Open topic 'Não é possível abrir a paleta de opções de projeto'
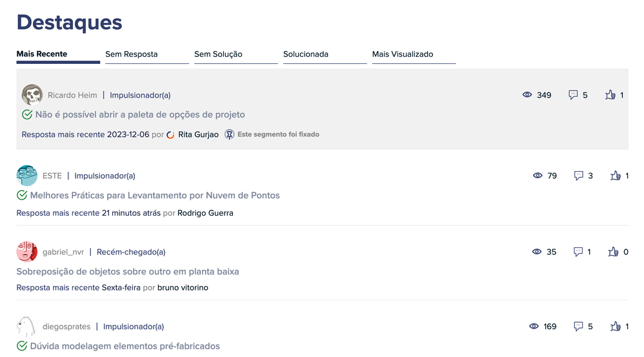 pyautogui.click(x=140, y=115)
